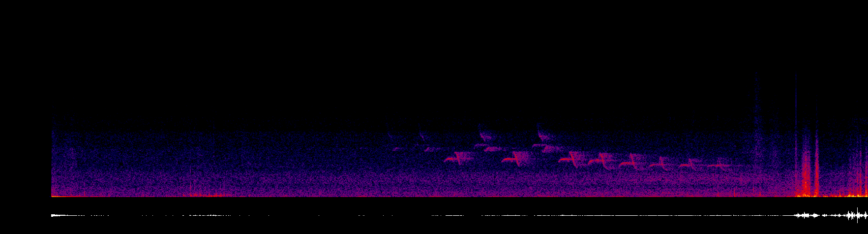Screen dimensions: 868x234
Task: Select the third descending sweep in the upper band
Action: pyautogui.click(x=484, y=132)
